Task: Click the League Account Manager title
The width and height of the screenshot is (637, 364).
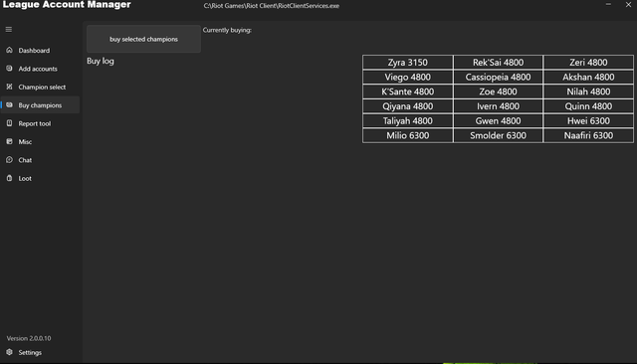Action: coord(67,4)
